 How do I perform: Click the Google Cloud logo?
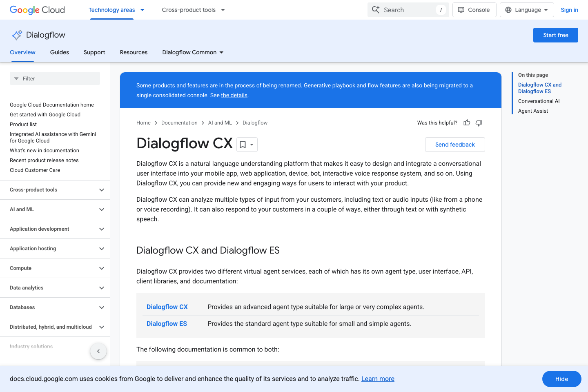[x=37, y=10]
